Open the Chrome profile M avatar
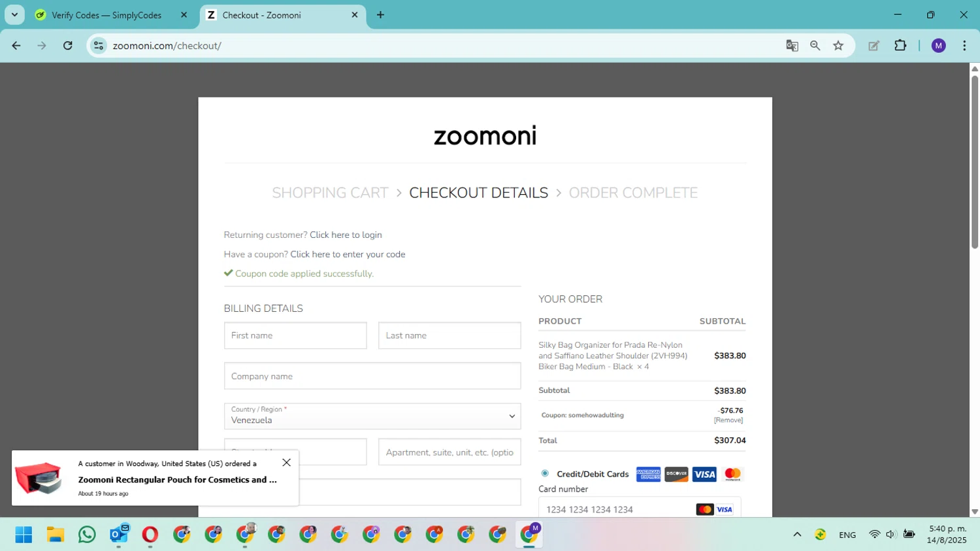Viewport: 980px width, 551px height. coord(939,46)
